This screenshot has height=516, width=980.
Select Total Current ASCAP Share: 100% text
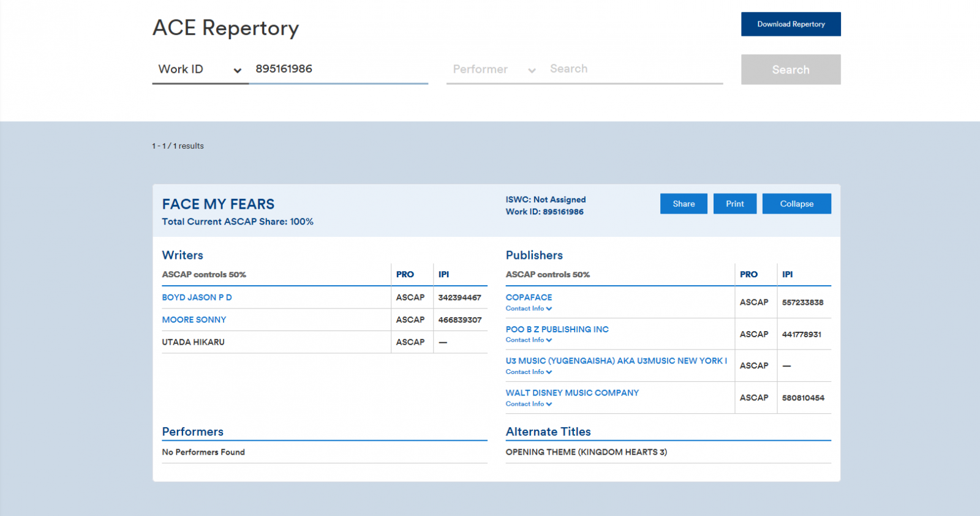(x=238, y=222)
